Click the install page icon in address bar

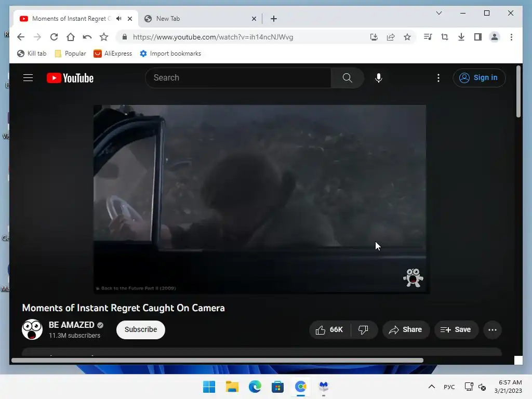point(374,37)
